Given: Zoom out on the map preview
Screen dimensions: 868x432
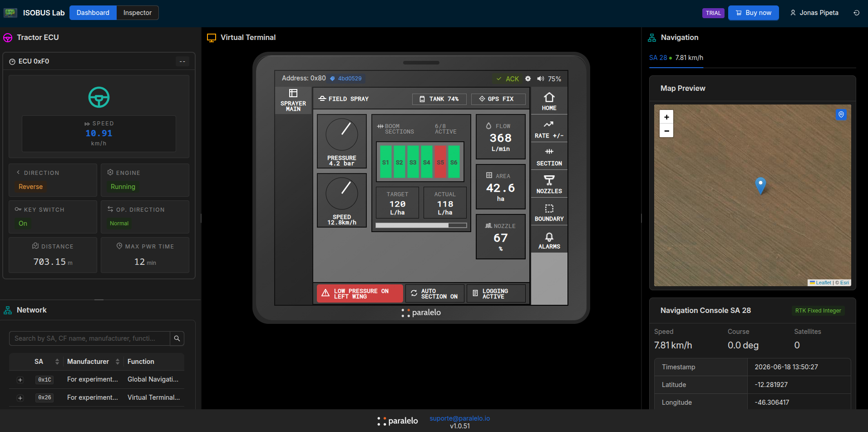Looking at the screenshot, I should coord(666,131).
